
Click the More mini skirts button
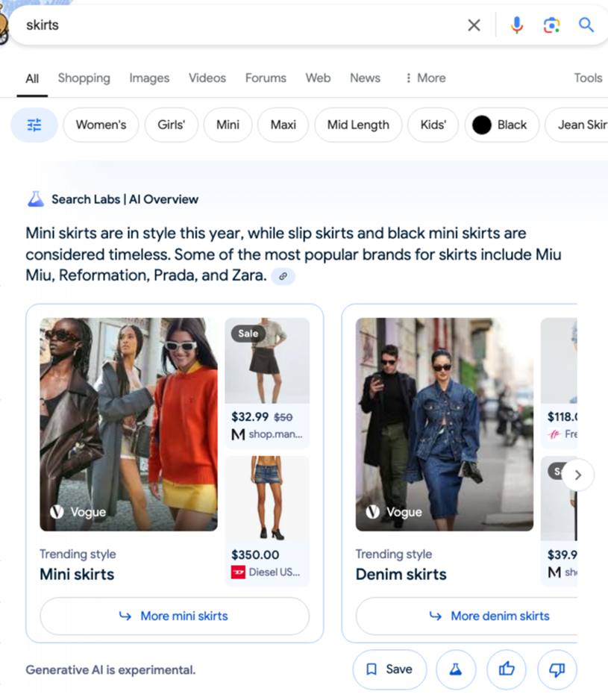tap(175, 616)
